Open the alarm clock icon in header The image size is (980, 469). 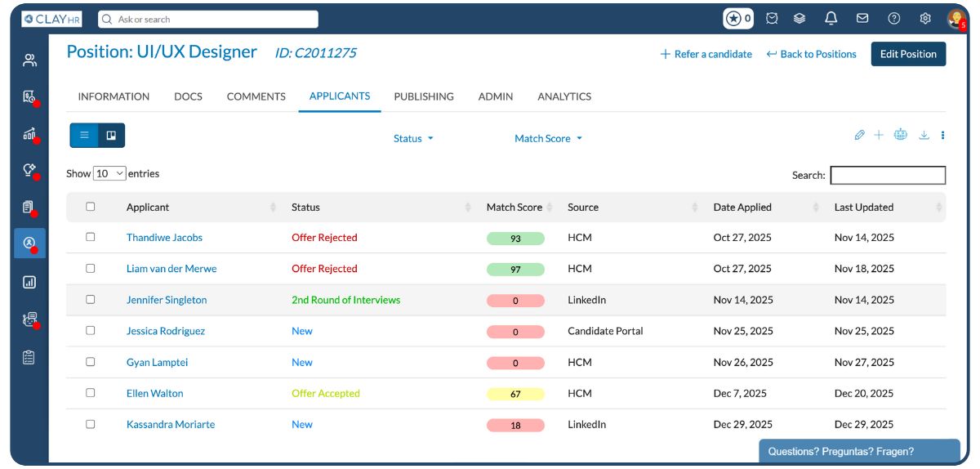click(772, 19)
